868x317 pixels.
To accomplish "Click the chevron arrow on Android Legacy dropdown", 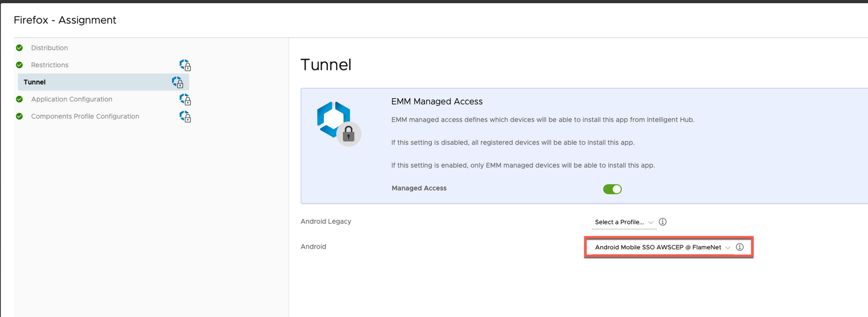I will [651, 222].
